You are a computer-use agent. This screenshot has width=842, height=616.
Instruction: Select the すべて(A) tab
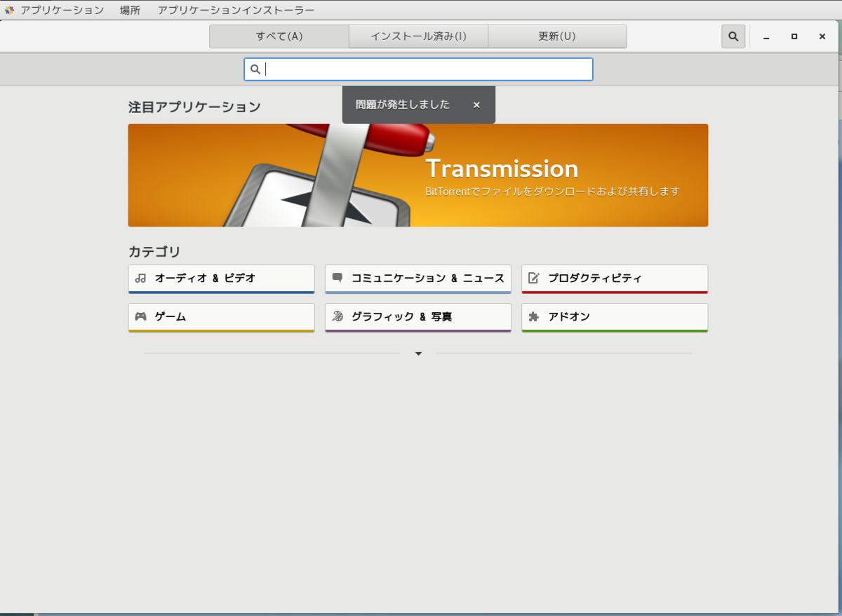tap(279, 36)
